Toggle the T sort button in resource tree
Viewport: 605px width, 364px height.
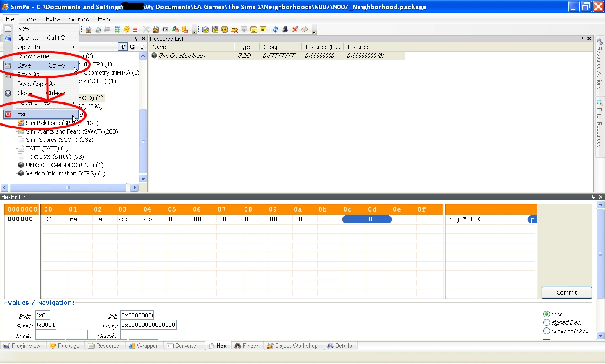click(123, 47)
